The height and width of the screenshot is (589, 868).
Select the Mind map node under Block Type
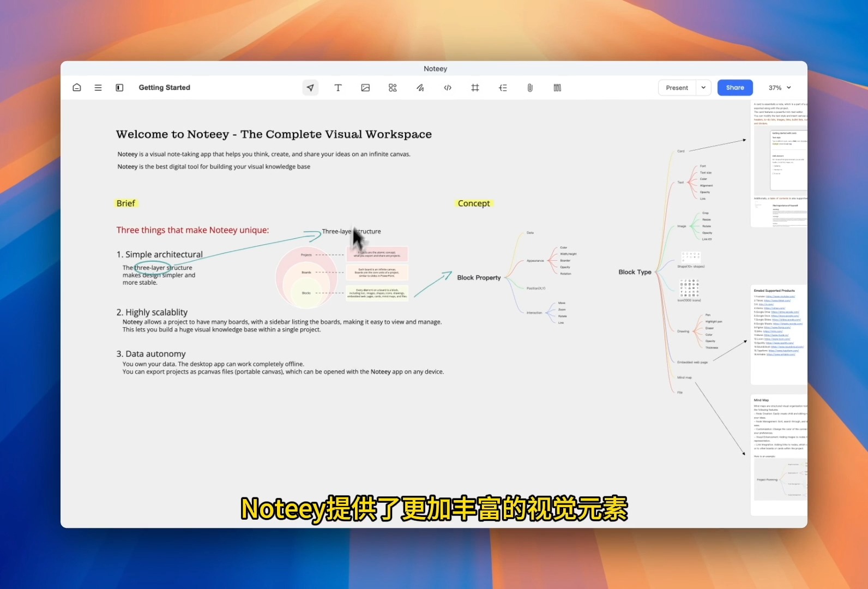point(684,377)
